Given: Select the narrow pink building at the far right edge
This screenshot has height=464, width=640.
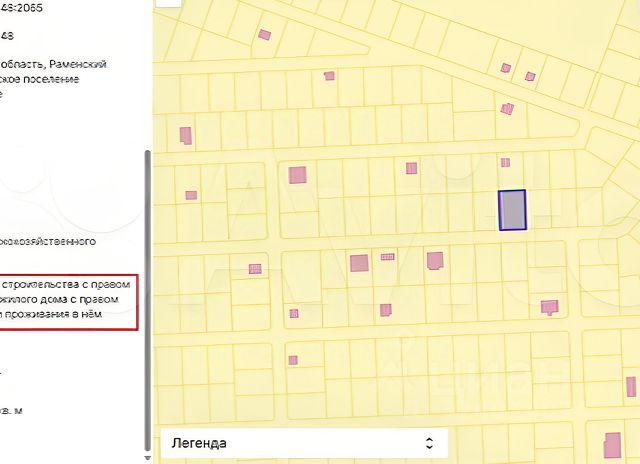Looking at the screenshot, I should 631,386.
